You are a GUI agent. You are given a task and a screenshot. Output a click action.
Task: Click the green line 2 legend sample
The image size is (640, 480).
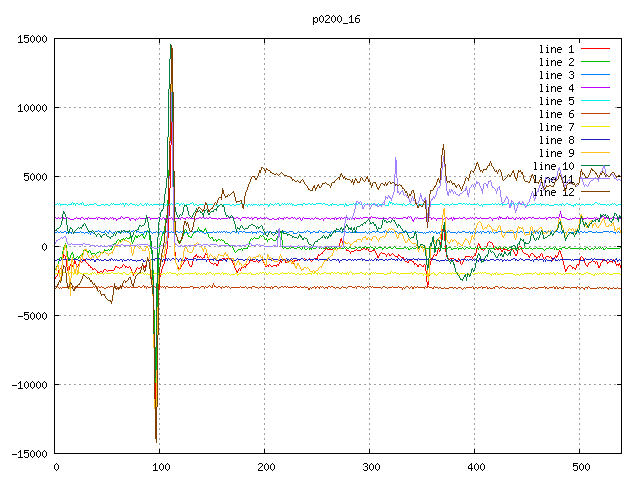point(595,62)
